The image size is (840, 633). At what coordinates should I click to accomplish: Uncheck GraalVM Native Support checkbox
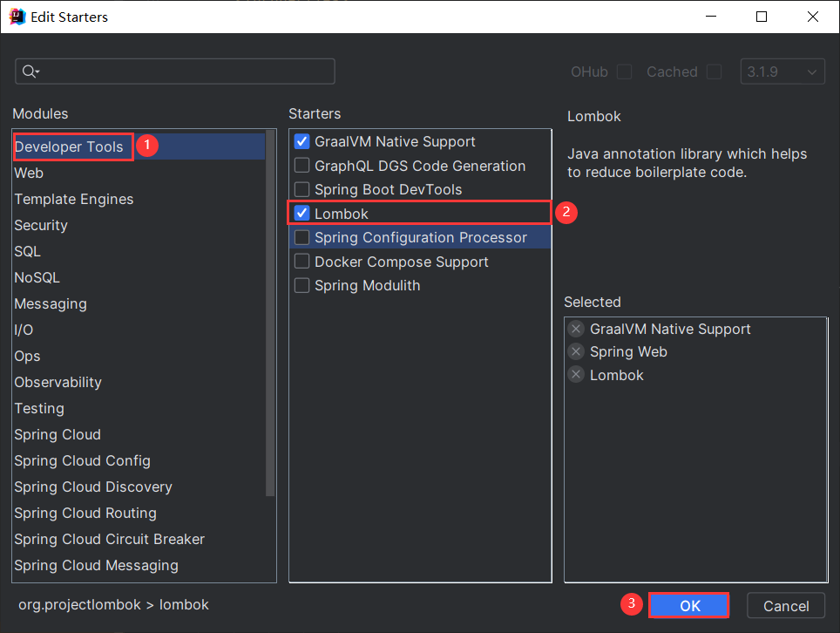click(x=302, y=141)
